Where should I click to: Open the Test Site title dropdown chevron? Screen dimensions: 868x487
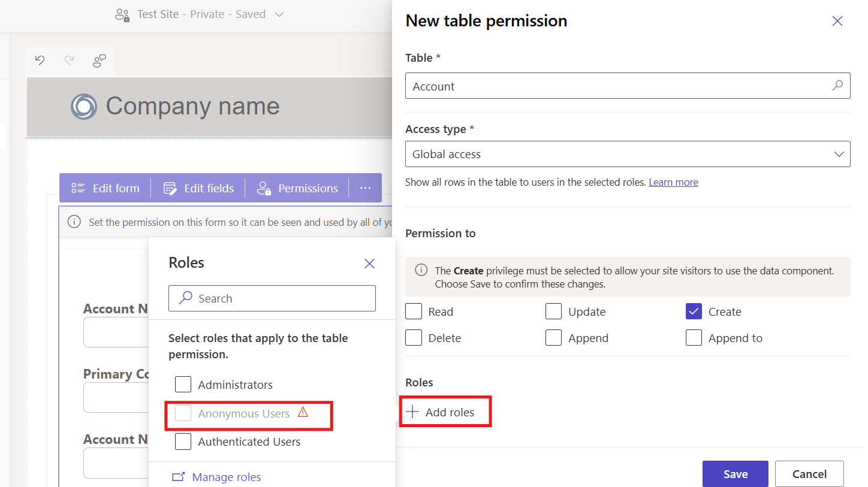coord(279,14)
